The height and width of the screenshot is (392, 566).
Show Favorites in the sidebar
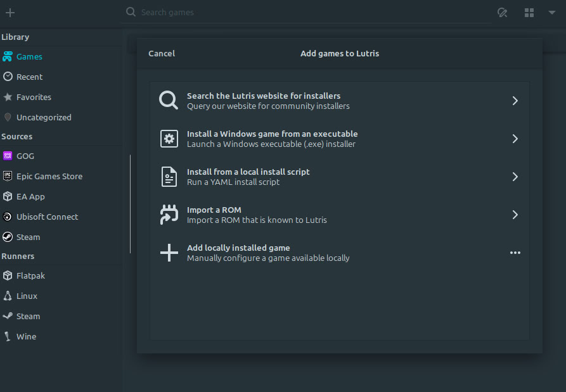click(x=61, y=97)
